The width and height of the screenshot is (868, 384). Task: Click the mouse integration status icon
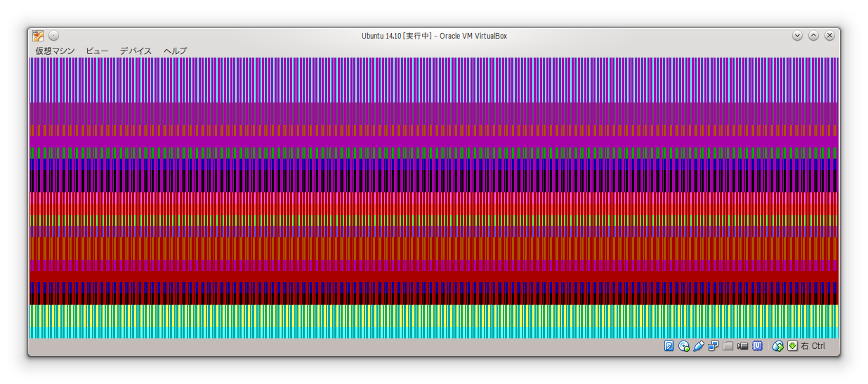tap(777, 346)
